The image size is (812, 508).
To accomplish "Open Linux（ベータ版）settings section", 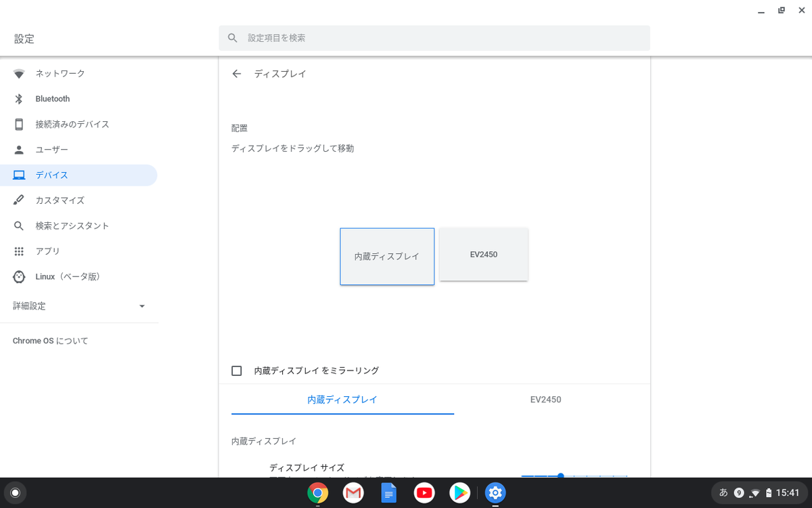I will pyautogui.click(x=78, y=276).
